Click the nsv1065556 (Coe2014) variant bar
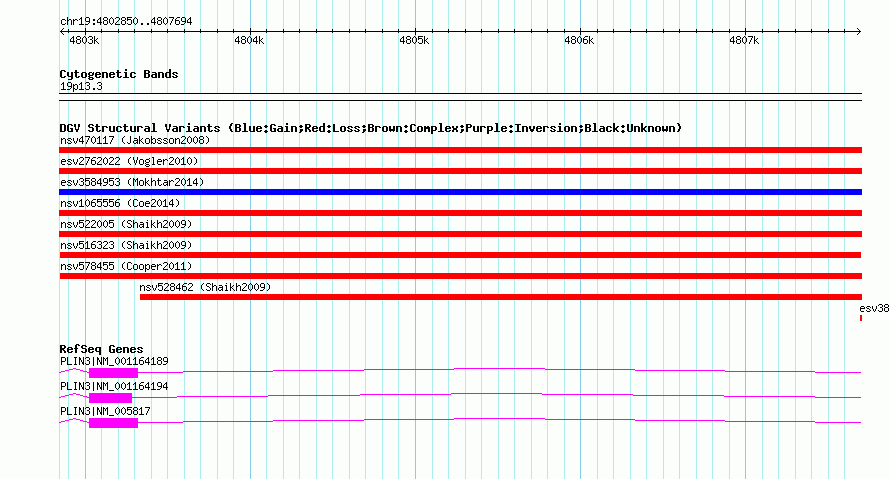890x479 pixels. (460, 213)
